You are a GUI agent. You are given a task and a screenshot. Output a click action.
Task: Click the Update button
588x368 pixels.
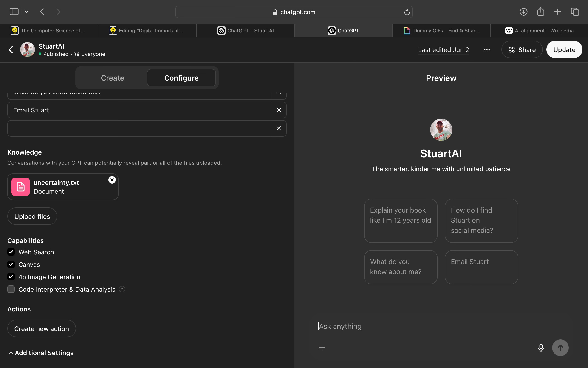tap(564, 50)
